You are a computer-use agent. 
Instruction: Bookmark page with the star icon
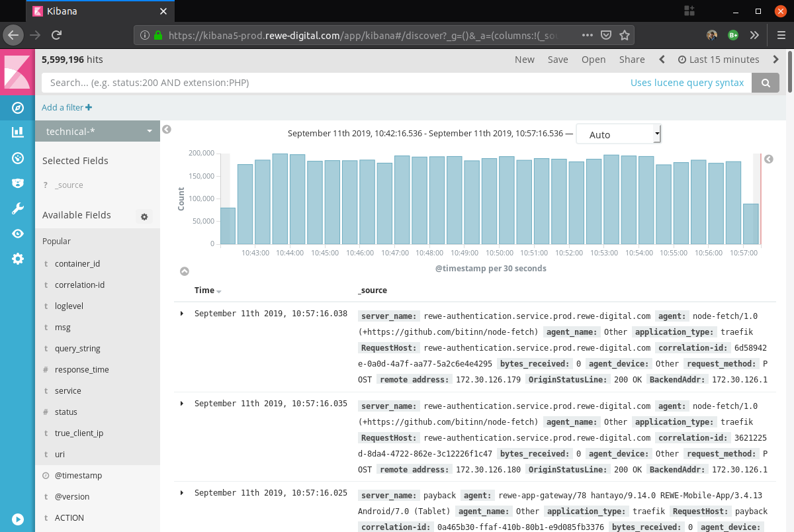(624, 35)
